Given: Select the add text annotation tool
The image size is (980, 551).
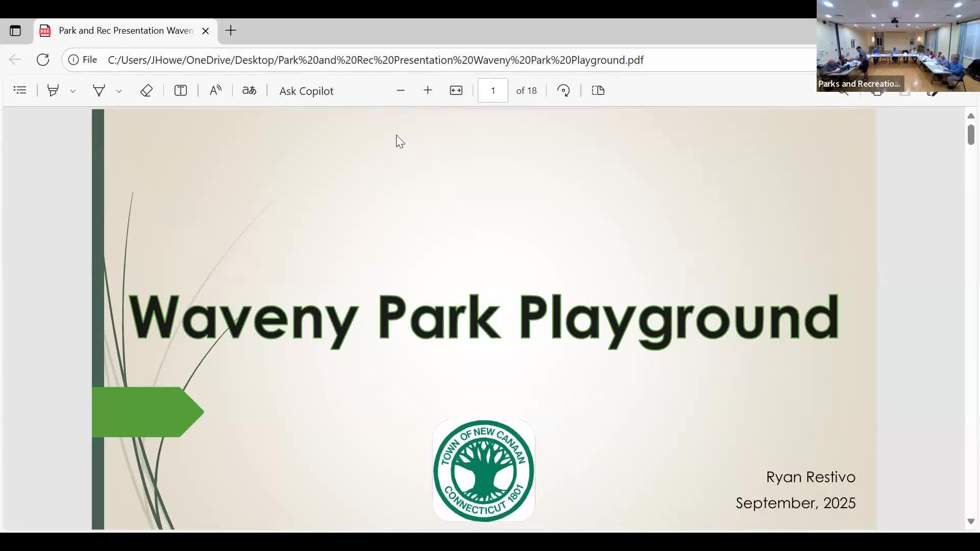Looking at the screenshot, I should [181, 90].
